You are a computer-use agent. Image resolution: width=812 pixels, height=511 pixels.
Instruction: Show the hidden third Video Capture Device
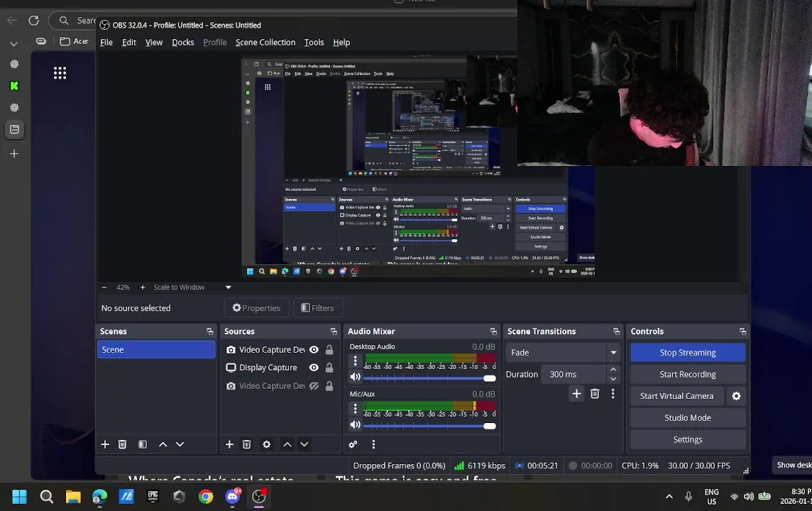314,386
